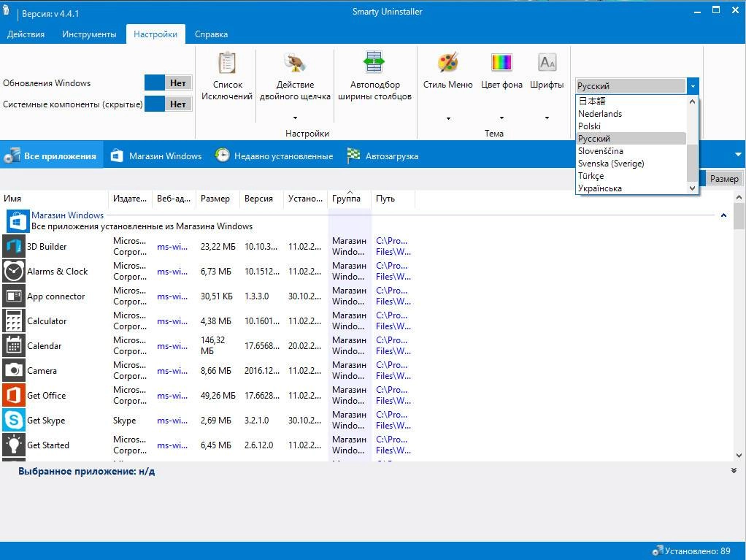This screenshot has height=560, width=746.
Task: Expand the Double-click Action dropdown arrow
Action: (x=295, y=118)
